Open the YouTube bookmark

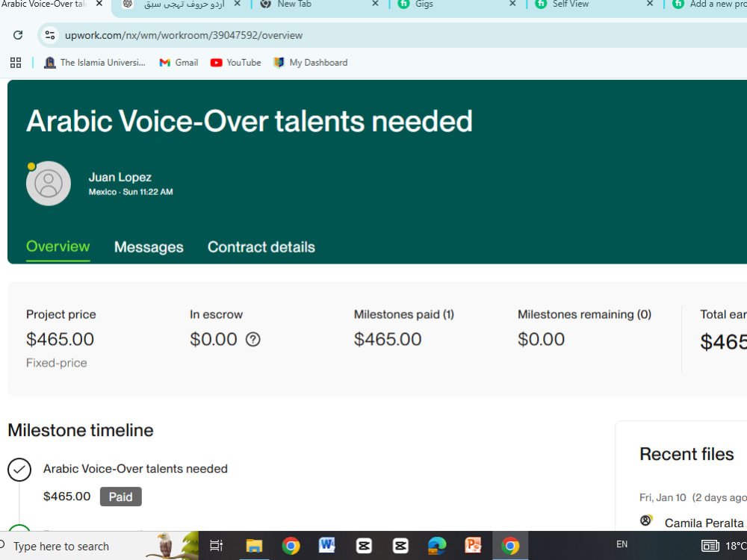coord(236,63)
